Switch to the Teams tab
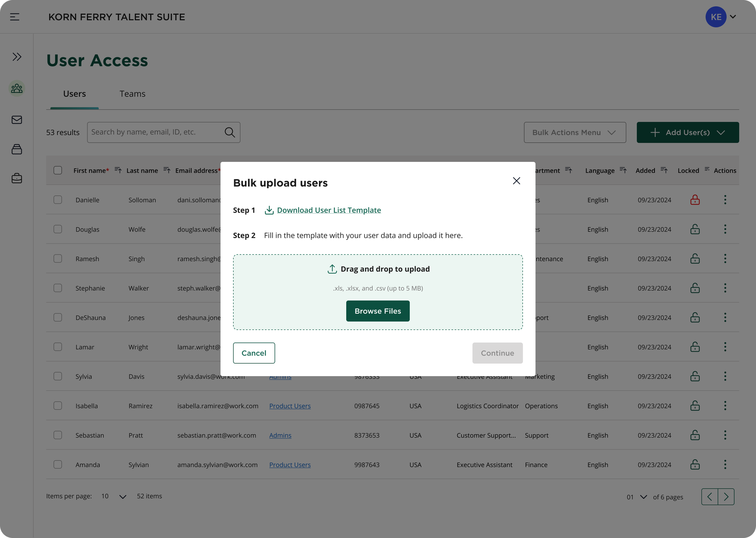Screen dimensions: 756x538 click(132, 94)
